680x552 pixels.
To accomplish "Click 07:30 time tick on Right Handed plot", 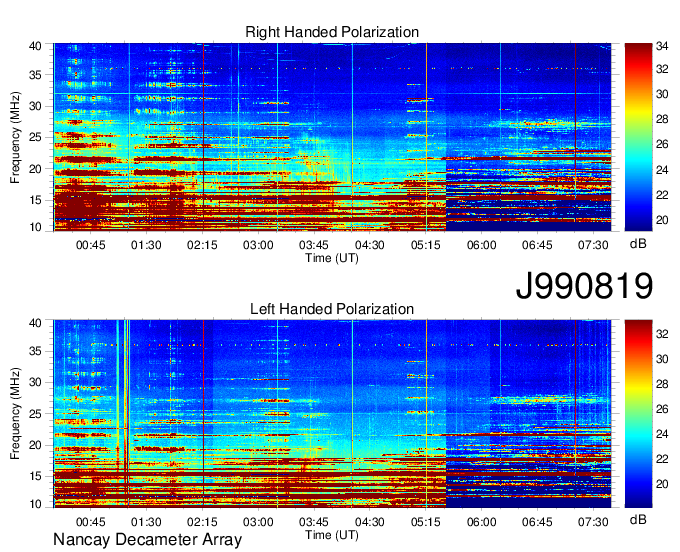I will pos(593,245).
